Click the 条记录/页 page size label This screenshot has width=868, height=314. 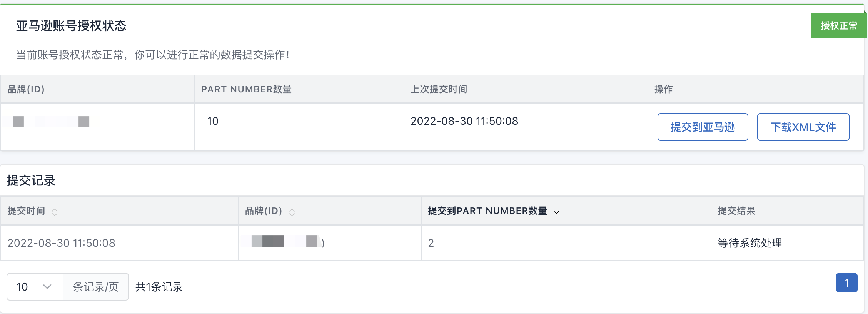(95, 287)
